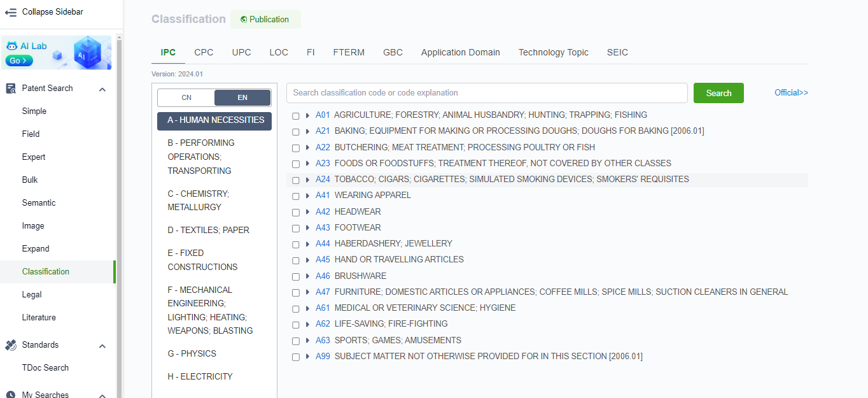868x398 pixels.
Task: Open the AI Lab banner
Action: pos(57,52)
